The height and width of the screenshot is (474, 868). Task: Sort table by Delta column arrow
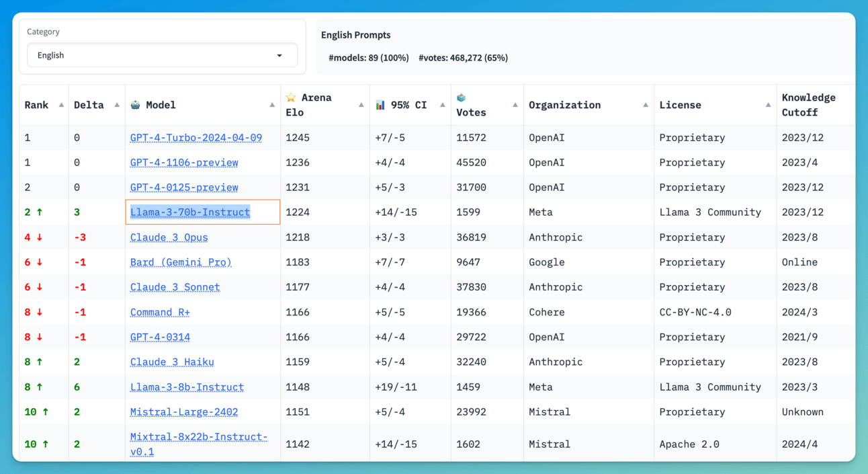tap(117, 105)
